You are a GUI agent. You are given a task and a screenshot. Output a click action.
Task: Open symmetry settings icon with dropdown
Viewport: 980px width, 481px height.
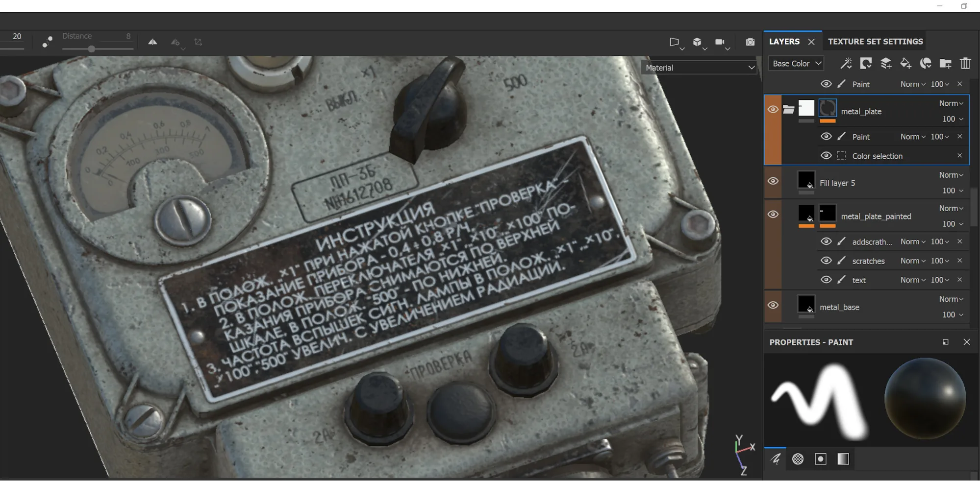[176, 43]
